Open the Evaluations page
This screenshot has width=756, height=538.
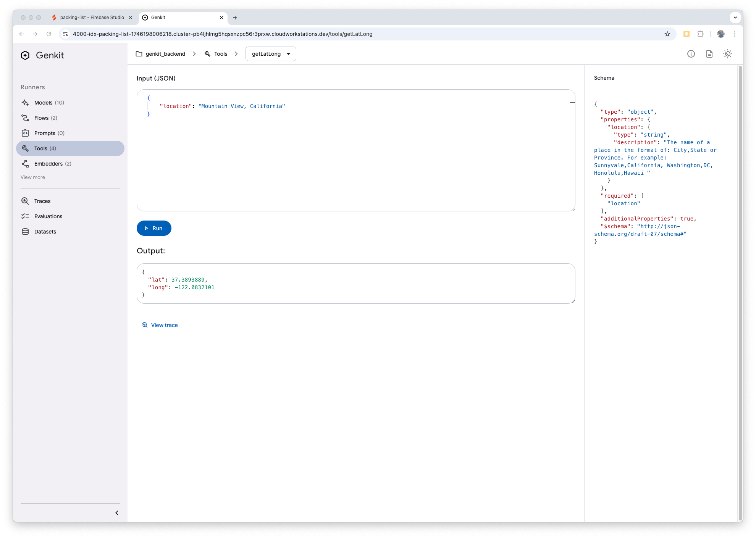pyautogui.click(x=70, y=216)
